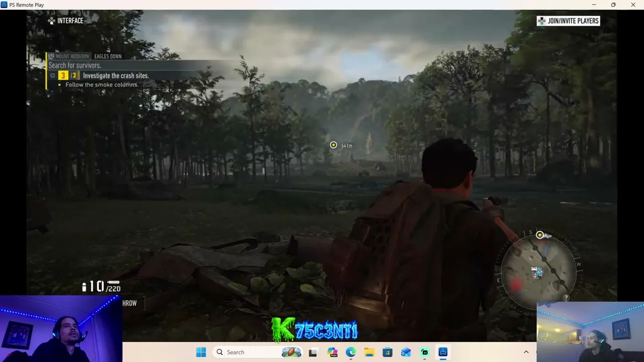Click 'Follow the smoke columns.' hint text
This screenshot has height=362, width=644.
coord(102,84)
